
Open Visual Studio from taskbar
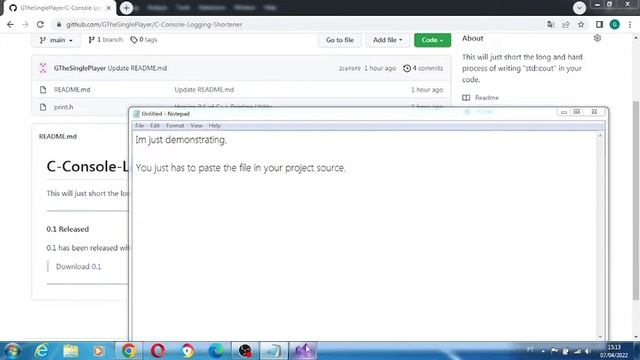click(x=303, y=351)
